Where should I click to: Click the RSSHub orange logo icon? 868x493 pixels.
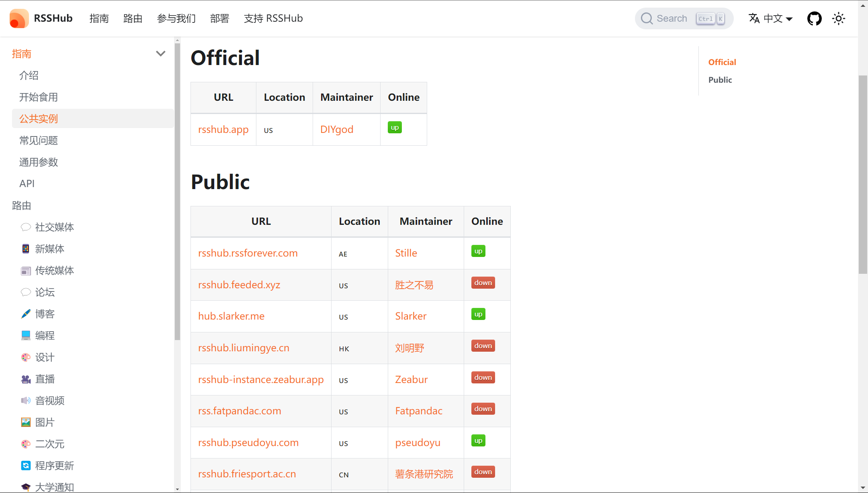(x=19, y=18)
